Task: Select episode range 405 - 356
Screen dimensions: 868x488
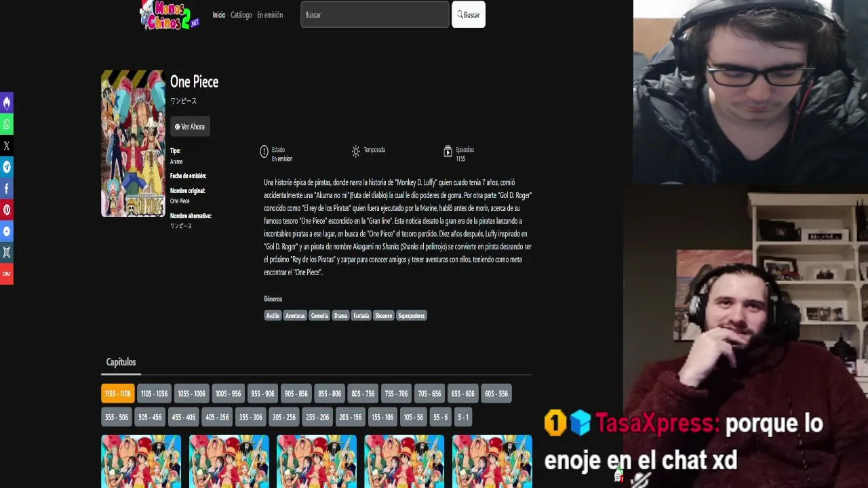Action: [217, 418]
